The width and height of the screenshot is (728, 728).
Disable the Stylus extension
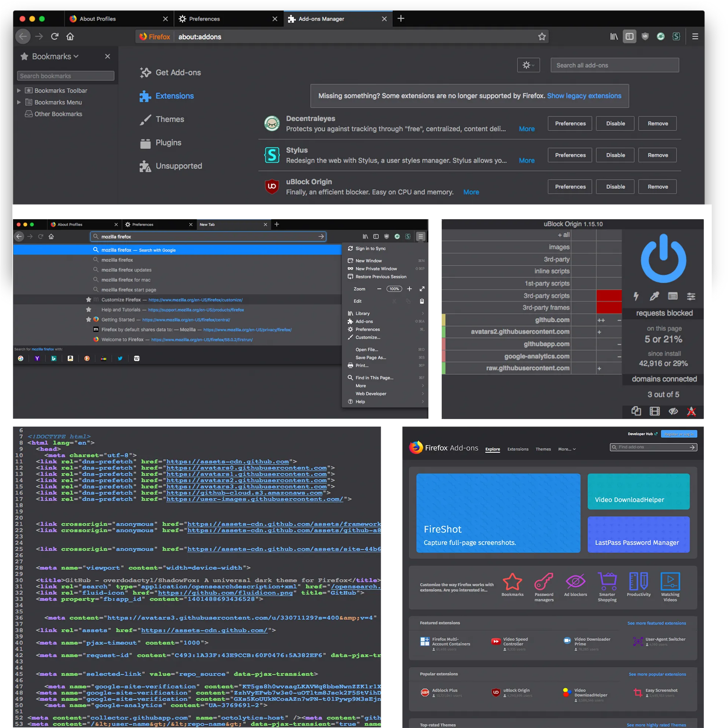615,155
